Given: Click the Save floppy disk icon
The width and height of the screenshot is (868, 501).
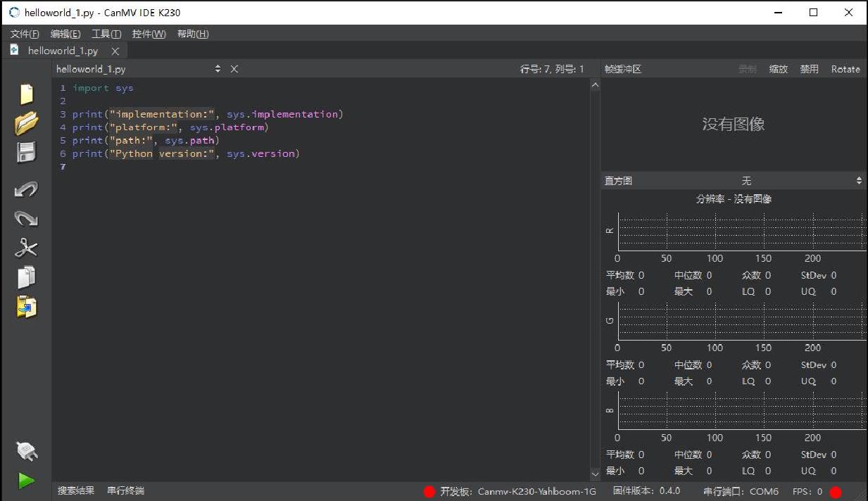Looking at the screenshot, I should 26,153.
